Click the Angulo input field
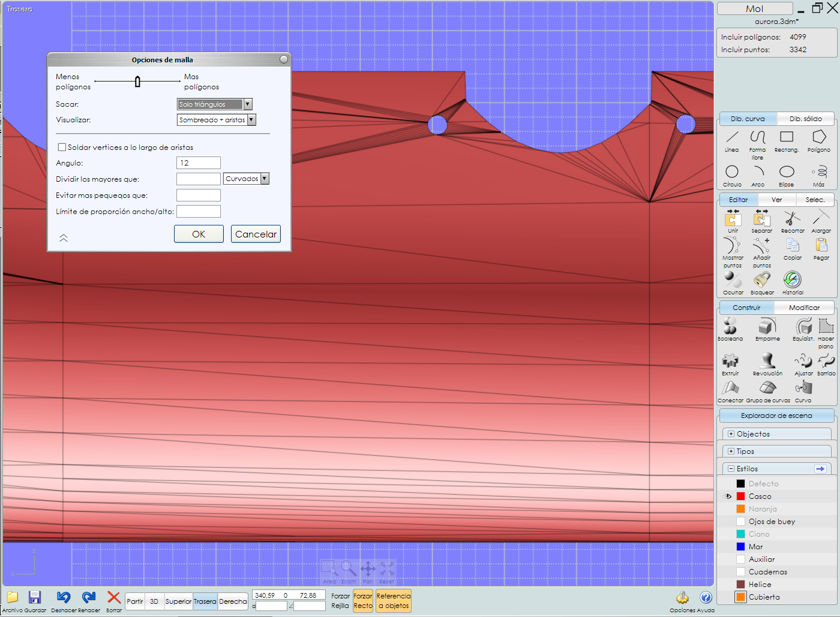840x617 pixels. pos(199,162)
